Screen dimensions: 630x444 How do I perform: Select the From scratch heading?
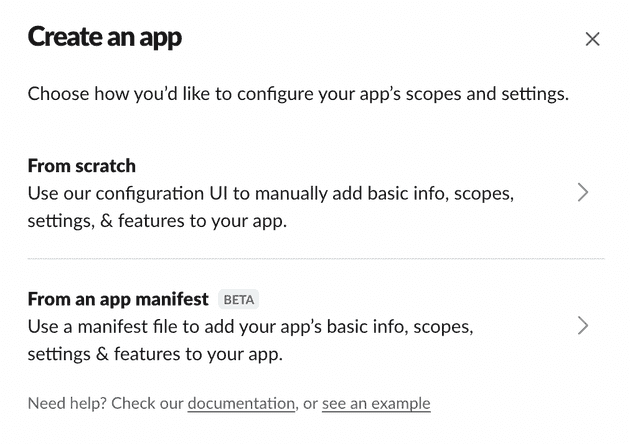click(82, 166)
